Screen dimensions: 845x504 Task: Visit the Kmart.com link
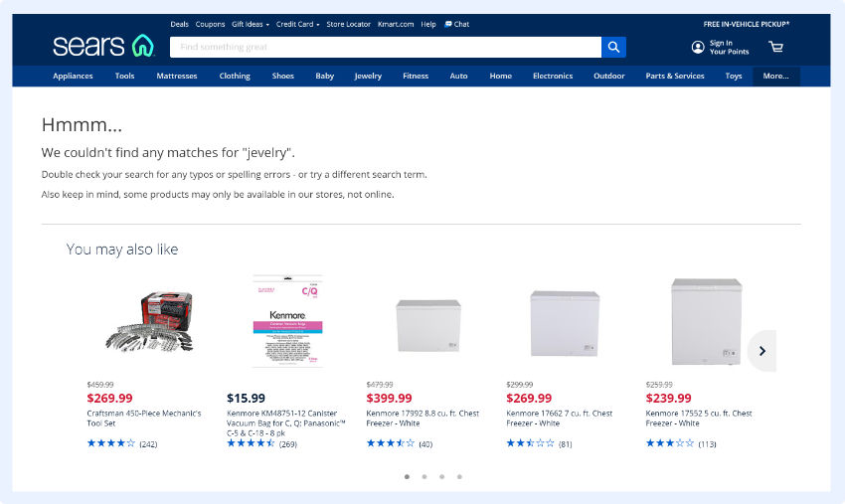coord(396,24)
